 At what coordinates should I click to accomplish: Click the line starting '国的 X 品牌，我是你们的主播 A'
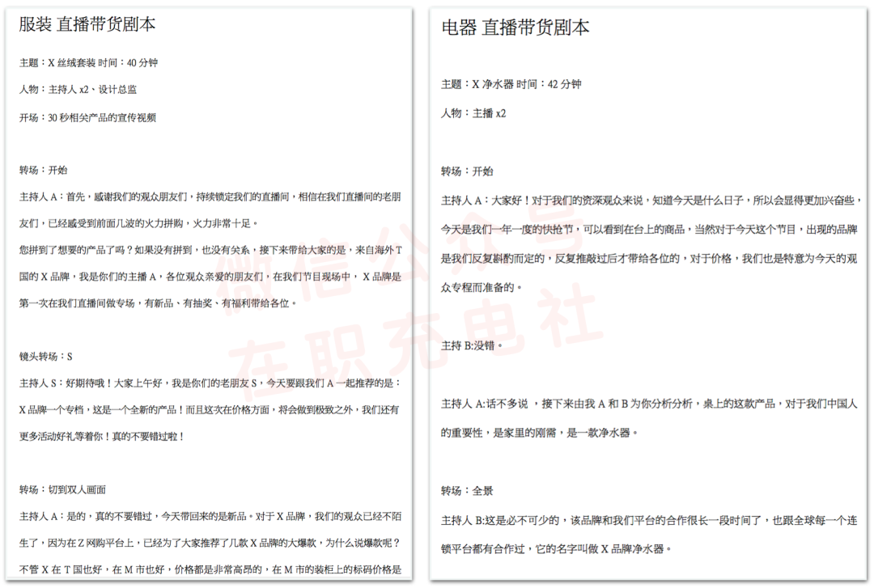pos(210,277)
